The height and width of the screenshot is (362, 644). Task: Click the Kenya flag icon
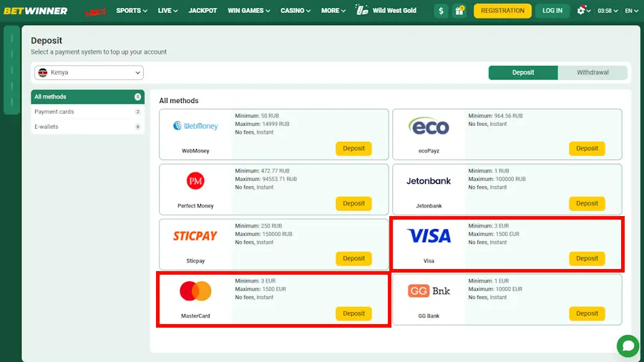43,73
